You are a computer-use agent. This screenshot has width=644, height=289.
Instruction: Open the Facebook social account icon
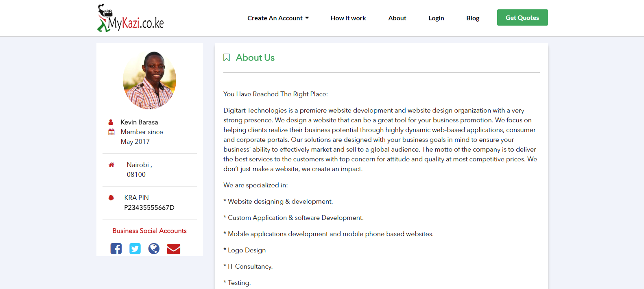point(116,248)
